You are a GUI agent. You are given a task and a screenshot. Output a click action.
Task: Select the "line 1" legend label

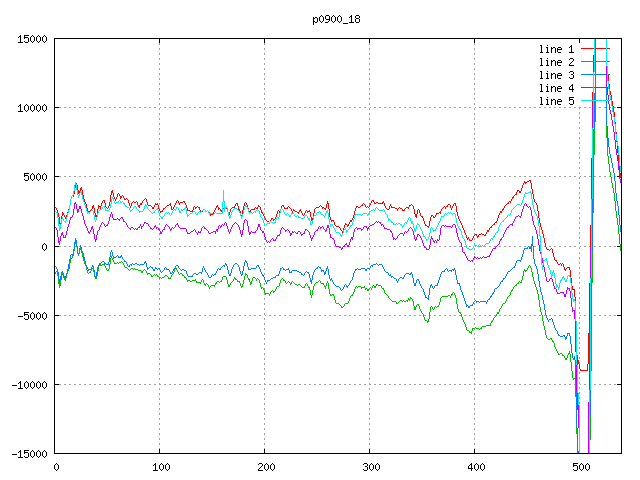coord(556,49)
